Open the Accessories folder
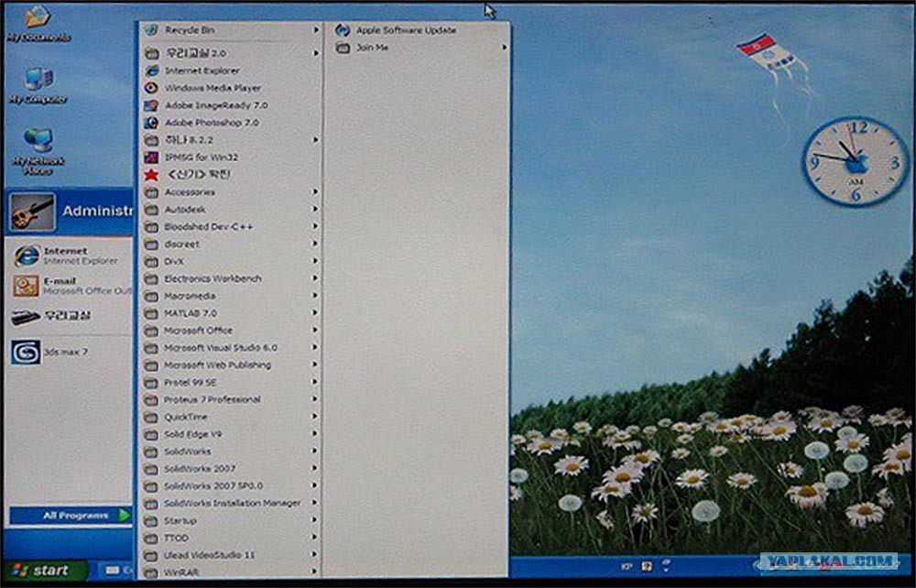 click(232, 192)
